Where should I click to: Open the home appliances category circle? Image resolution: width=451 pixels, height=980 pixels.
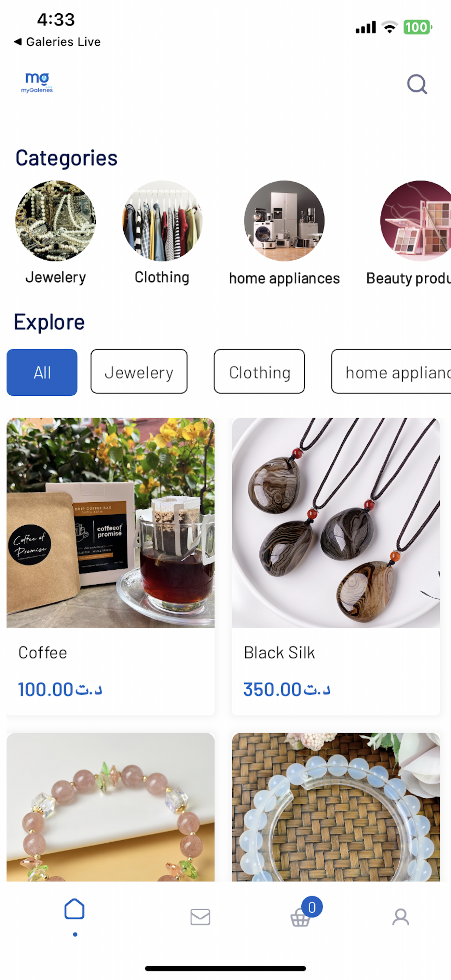point(285,221)
